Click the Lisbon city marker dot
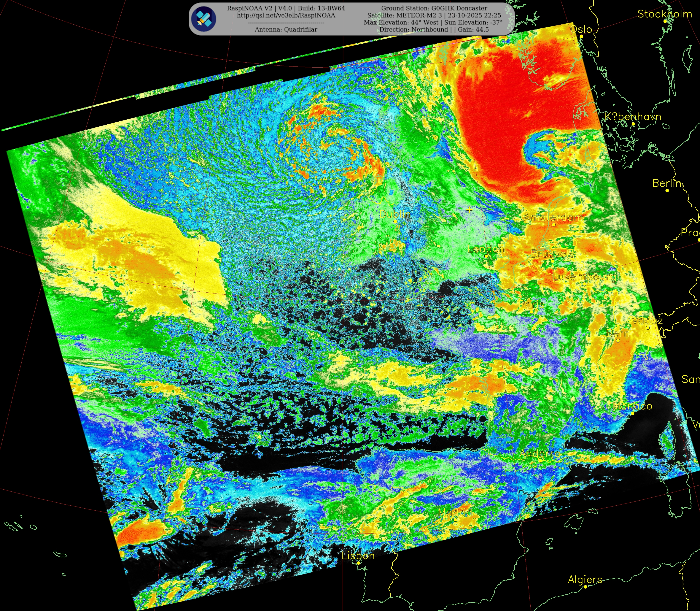 pos(358,563)
